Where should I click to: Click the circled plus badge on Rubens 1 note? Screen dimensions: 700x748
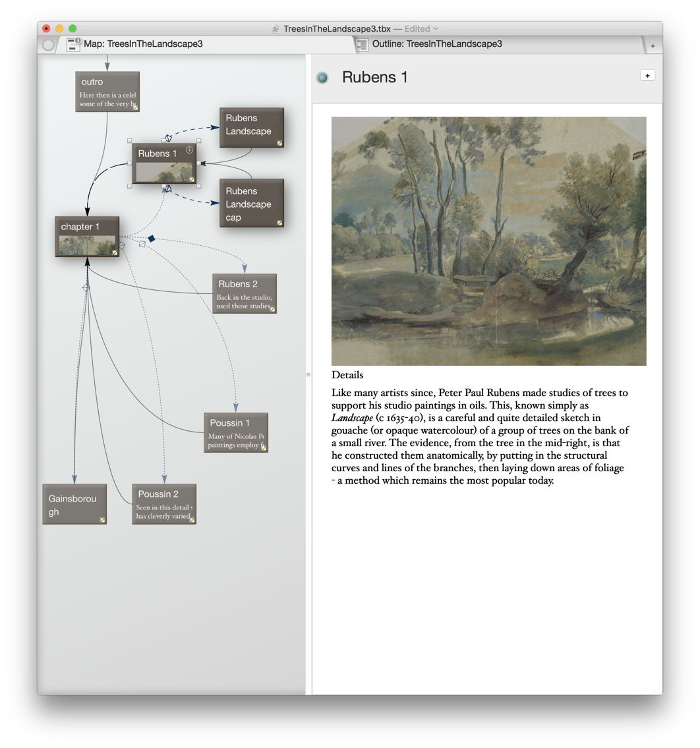tap(190, 150)
